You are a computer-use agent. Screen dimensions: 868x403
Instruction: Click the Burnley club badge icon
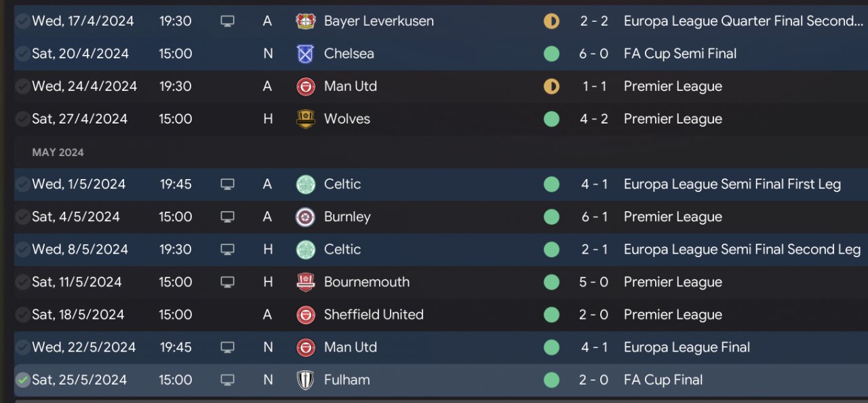(x=306, y=217)
